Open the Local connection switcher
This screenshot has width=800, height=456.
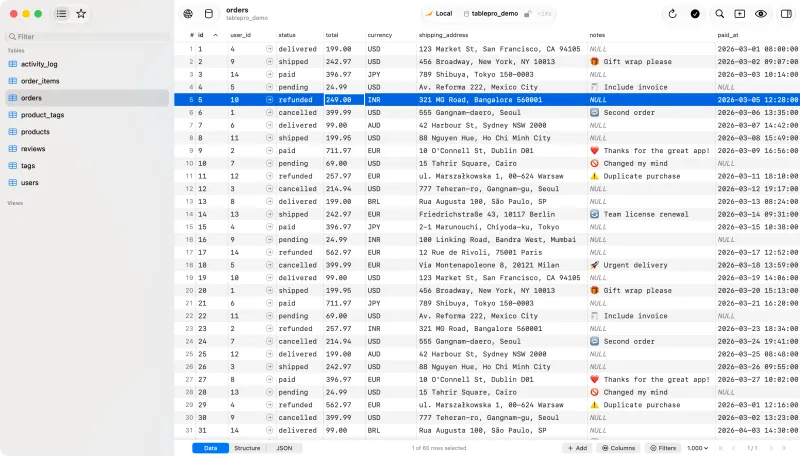pyautogui.click(x=439, y=14)
